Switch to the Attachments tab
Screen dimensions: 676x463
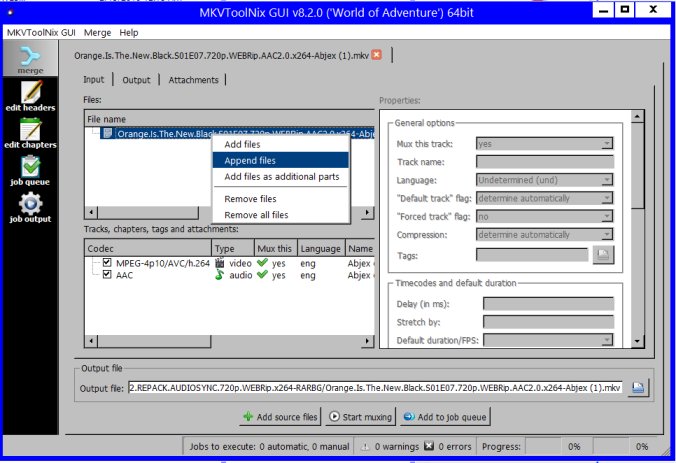pos(193,80)
